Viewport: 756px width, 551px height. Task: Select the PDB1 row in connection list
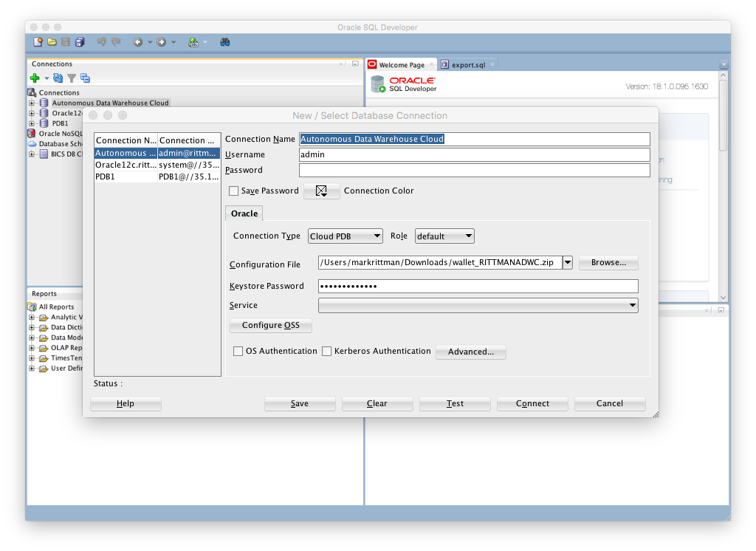pos(157,177)
